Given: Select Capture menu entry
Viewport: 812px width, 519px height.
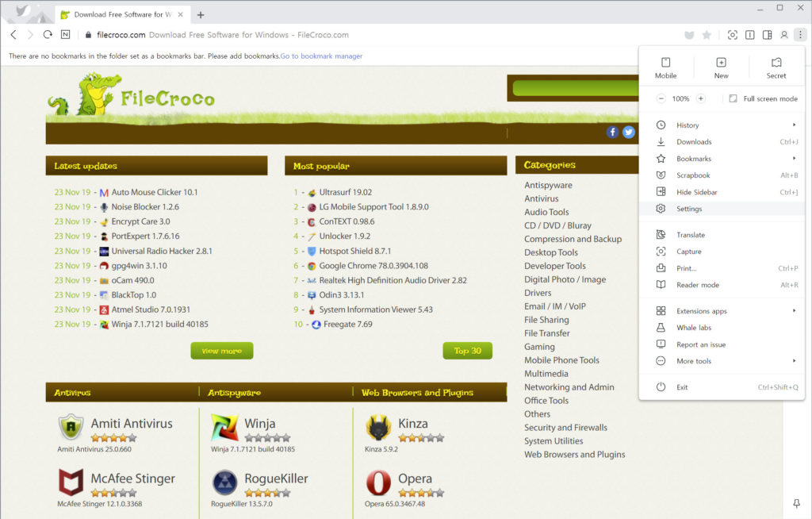Looking at the screenshot, I should (x=722, y=252).
